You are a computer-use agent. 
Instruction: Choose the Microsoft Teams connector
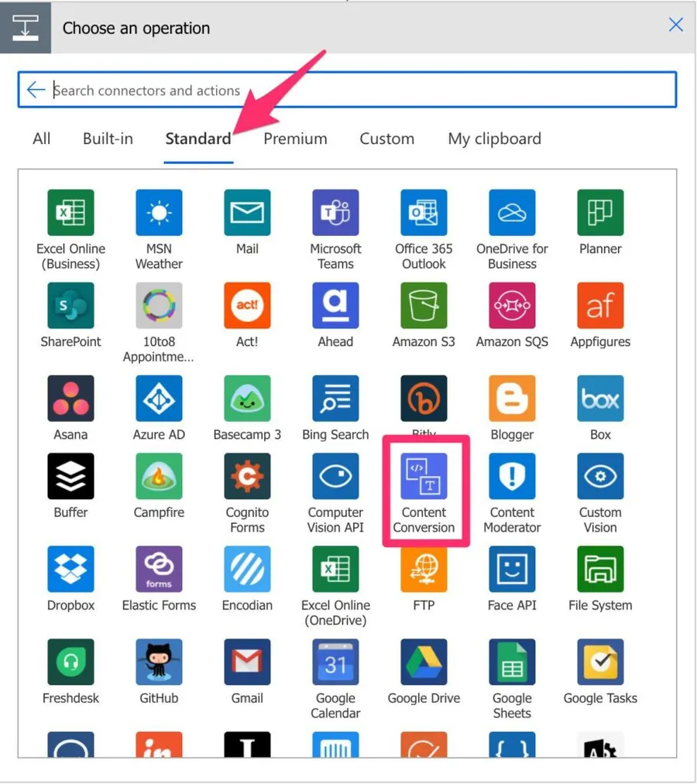coord(335,213)
